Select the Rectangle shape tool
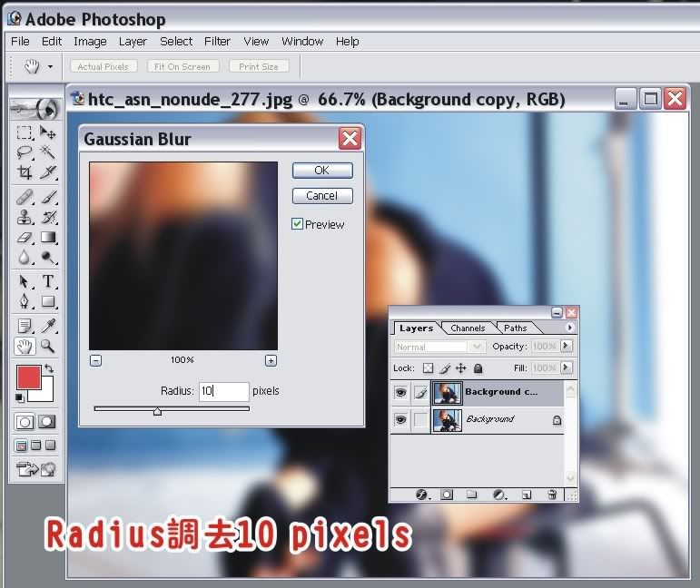This screenshot has height=588, width=700. 48,301
